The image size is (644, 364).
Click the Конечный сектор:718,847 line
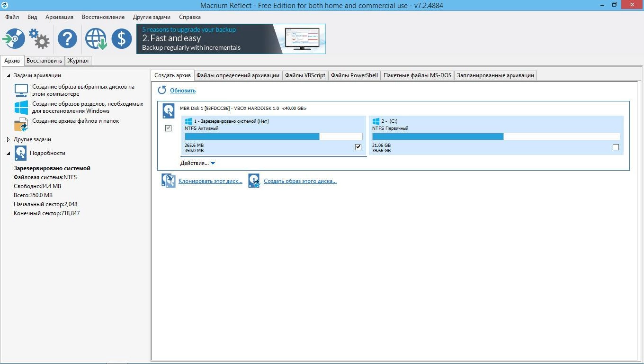(47, 213)
